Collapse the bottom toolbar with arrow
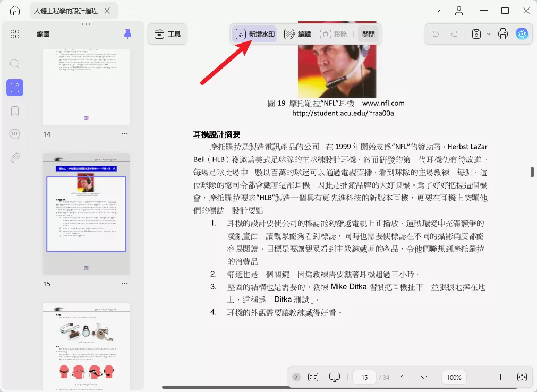537x392 pixels. [x=296, y=377]
